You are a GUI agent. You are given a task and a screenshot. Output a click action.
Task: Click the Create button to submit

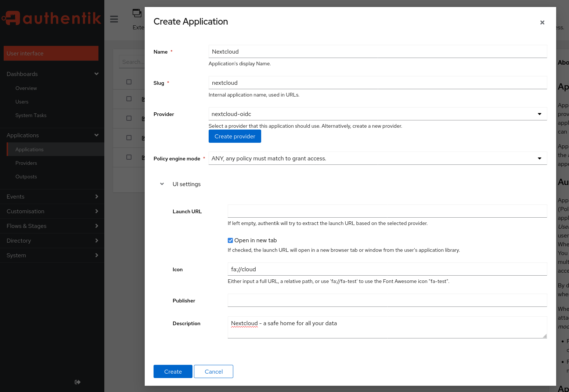tap(173, 371)
